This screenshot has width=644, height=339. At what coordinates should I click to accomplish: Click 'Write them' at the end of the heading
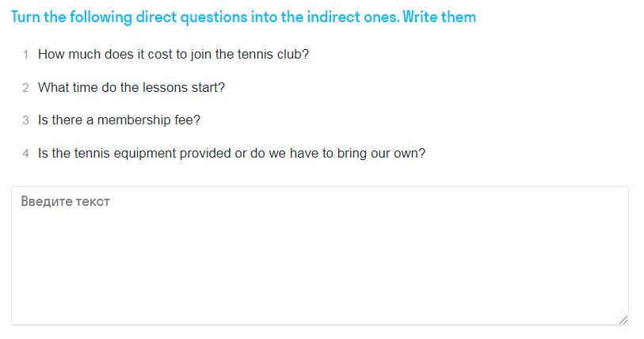(x=440, y=17)
